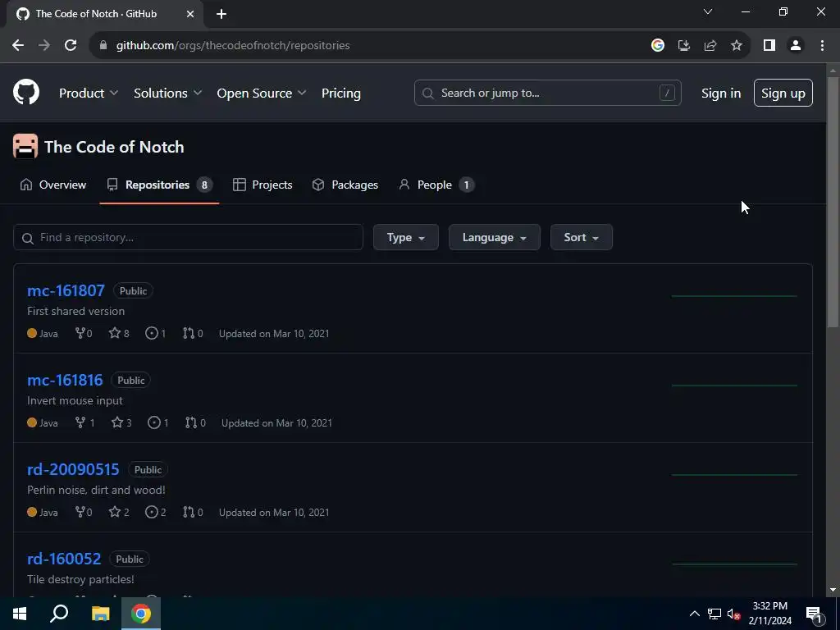Show hidden tray icons chevron
The width and height of the screenshot is (840, 630).
click(x=694, y=614)
